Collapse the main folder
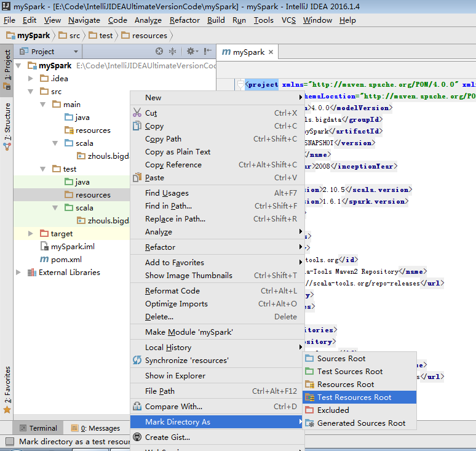 43,105
